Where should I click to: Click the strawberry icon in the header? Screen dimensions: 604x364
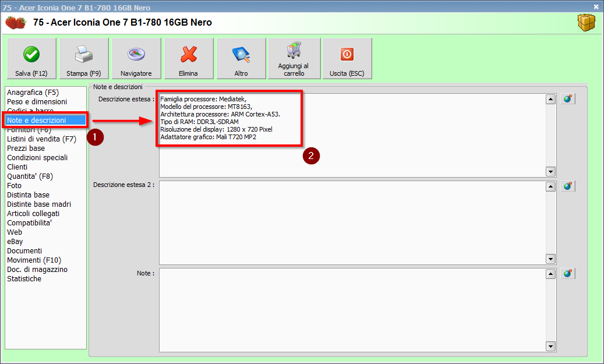[16, 23]
